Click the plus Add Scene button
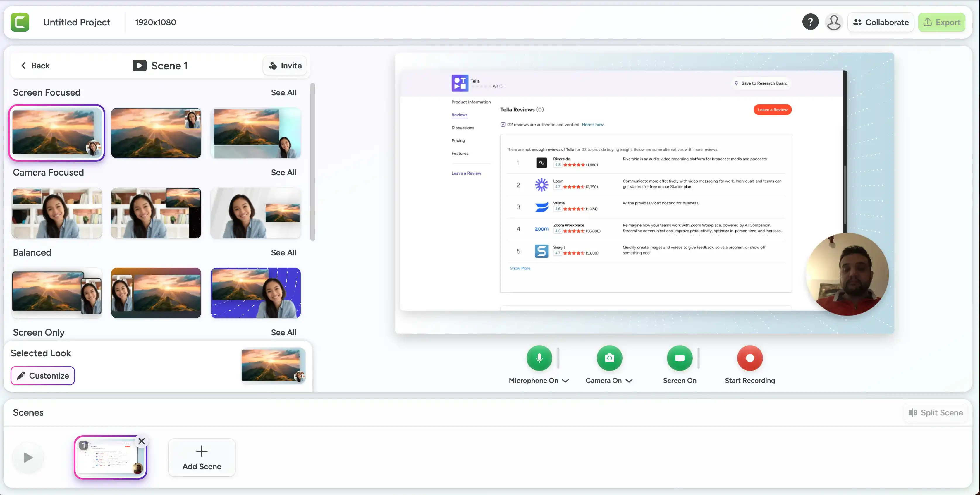Screen dimensions: 980x495 point(202,457)
